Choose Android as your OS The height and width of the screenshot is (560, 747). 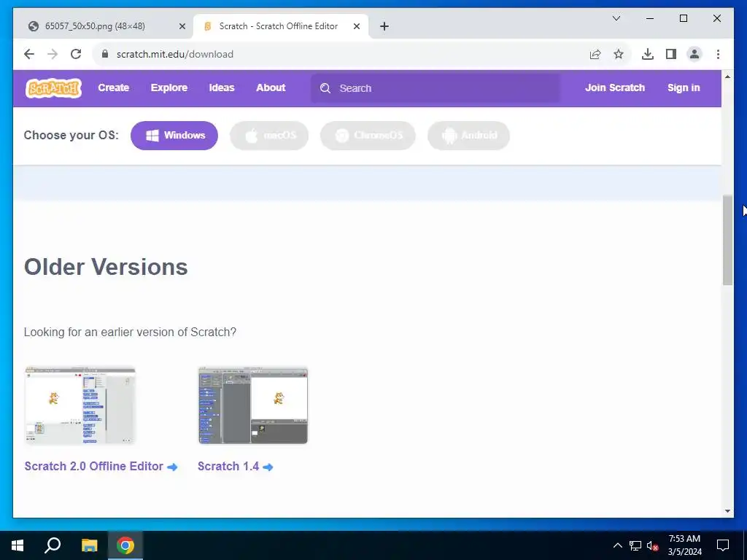pos(469,136)
